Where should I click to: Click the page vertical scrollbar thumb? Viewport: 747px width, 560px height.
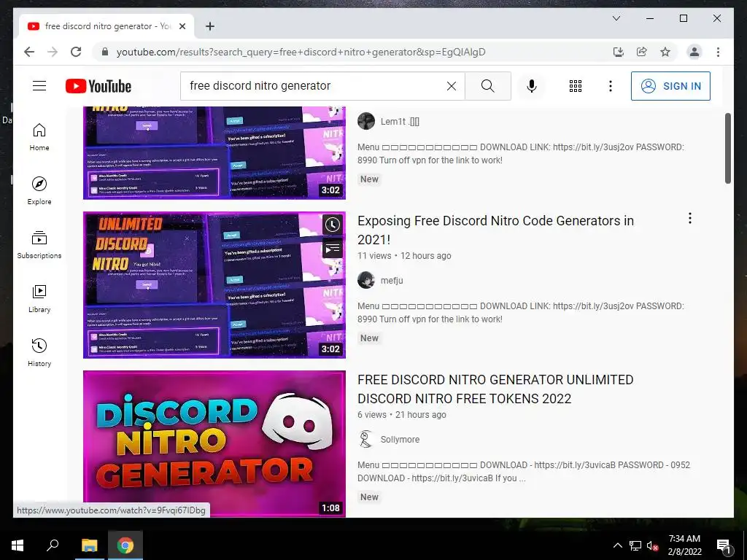click(727, 148)
